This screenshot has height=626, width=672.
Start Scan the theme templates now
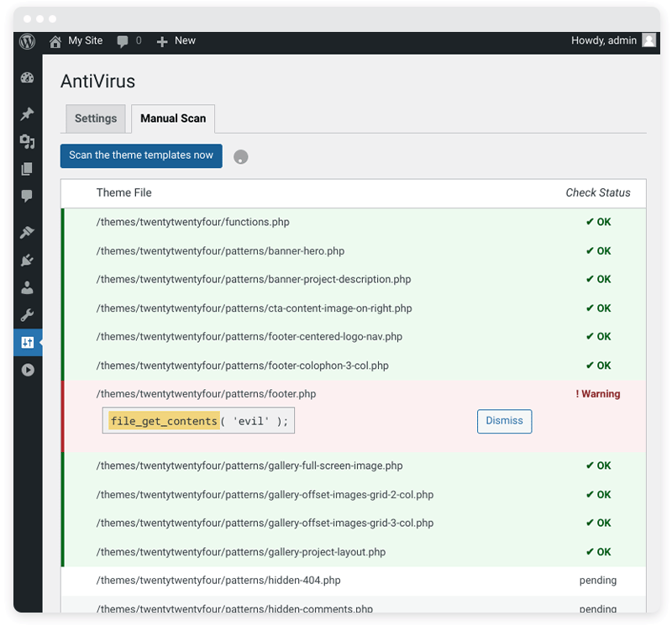[141, 155]
